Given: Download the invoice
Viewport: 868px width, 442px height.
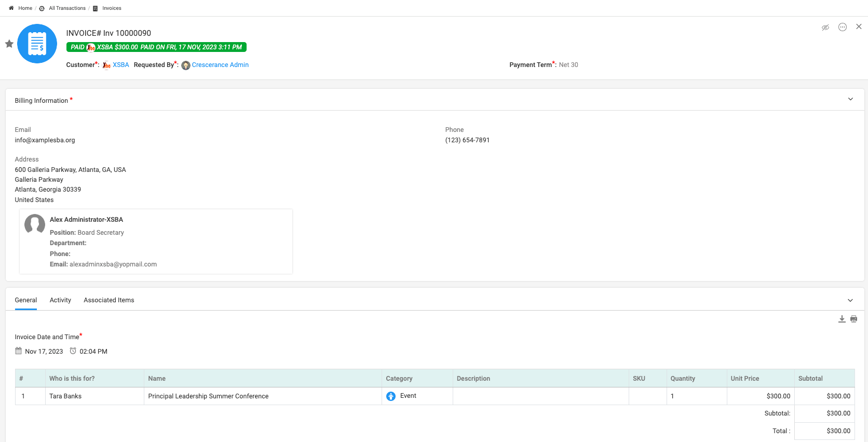Looking at the screenshot, I should pos(842,319).
